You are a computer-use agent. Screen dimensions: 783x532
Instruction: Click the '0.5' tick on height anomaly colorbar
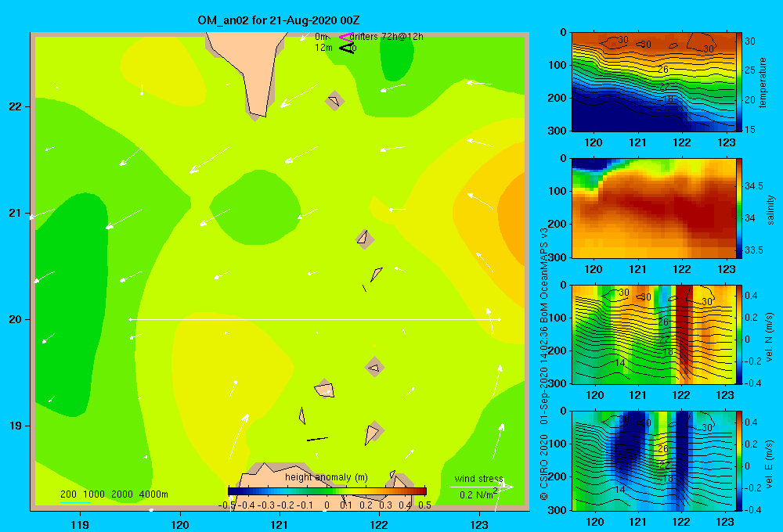point(425,505)
